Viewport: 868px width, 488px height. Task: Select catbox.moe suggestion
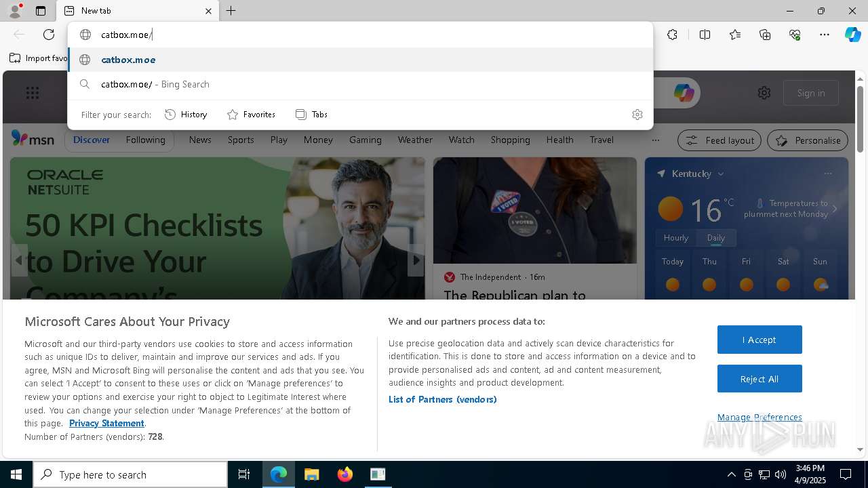[360, 60]
